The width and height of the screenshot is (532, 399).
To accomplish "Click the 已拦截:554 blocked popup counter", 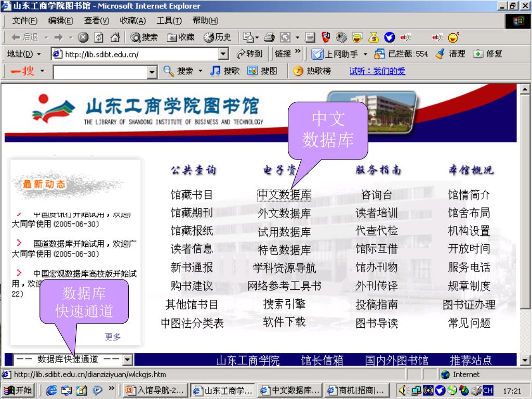I will tap(401, 54).
